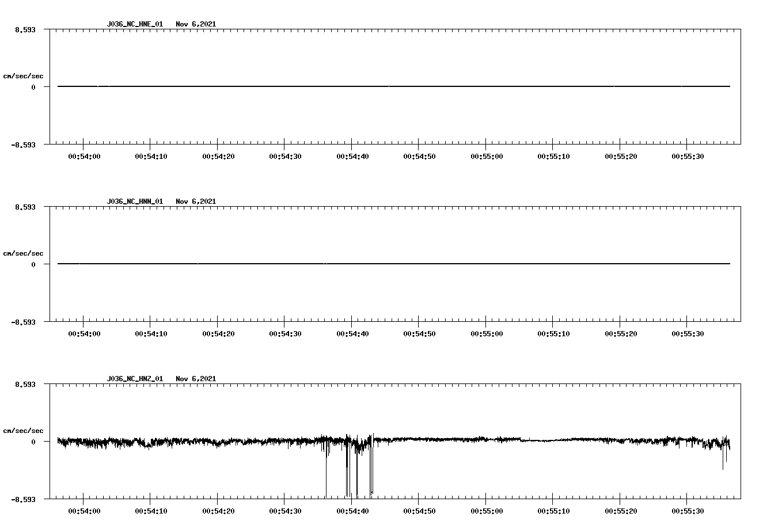Click 00:54:40 time label on HNN plot
The width and height of the screenshot is (782, 532).
point(352,334)
